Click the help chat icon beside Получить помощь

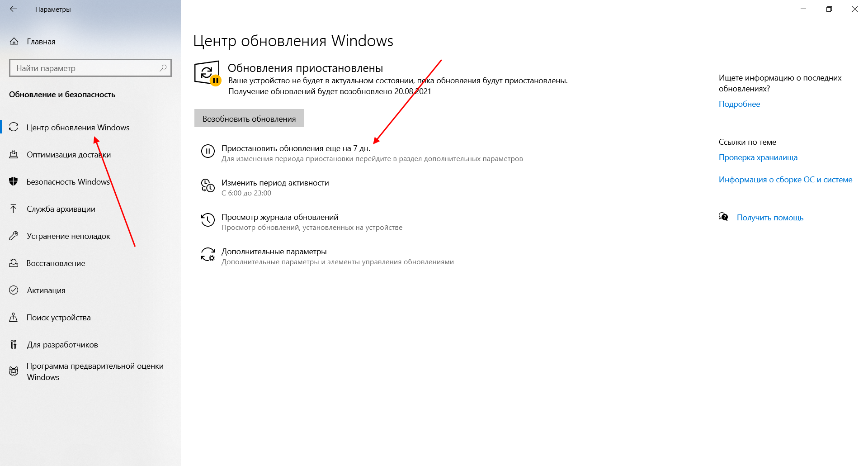coord(723,217)
